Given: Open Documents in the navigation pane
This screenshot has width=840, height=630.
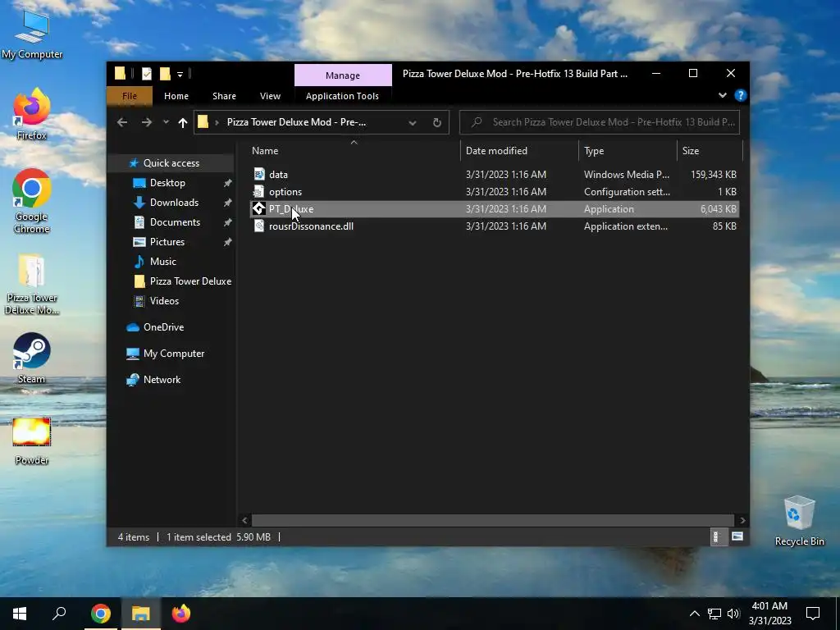Looking at the screenshot, I should tap(175, 222).
